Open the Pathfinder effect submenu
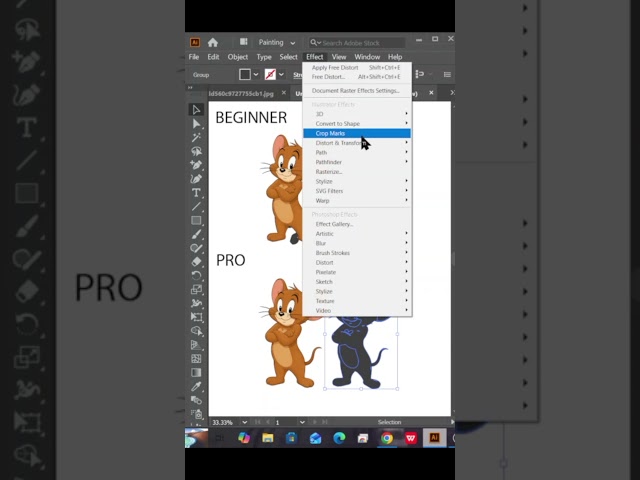 (357, 162)
